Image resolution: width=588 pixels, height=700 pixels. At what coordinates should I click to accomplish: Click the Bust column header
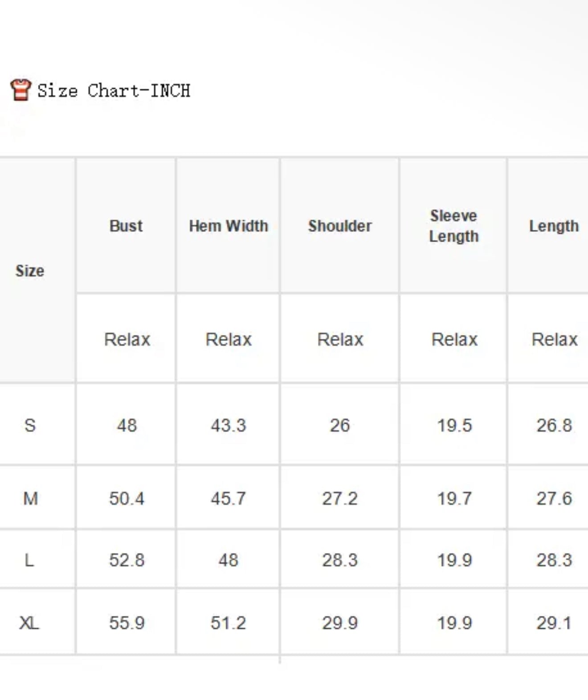point(126,226)
